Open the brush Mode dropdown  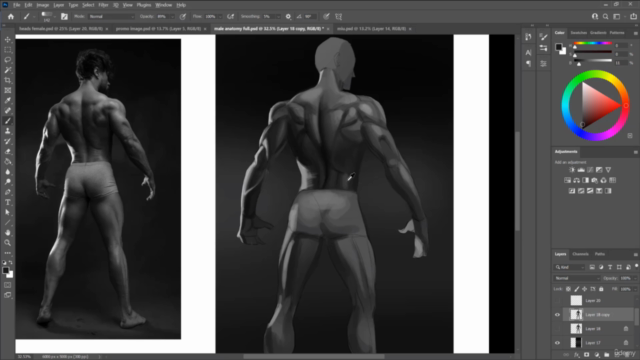[111, 17]
